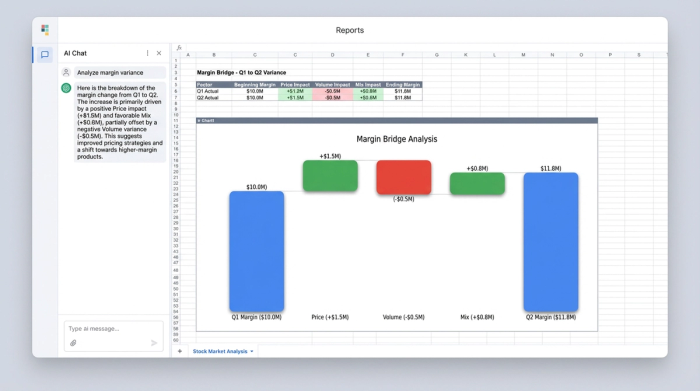Image resolution: width=700 pixels, height=391 pixels.
Task: Select the 'Q2 Actual' cell
Action: [214, 97]
